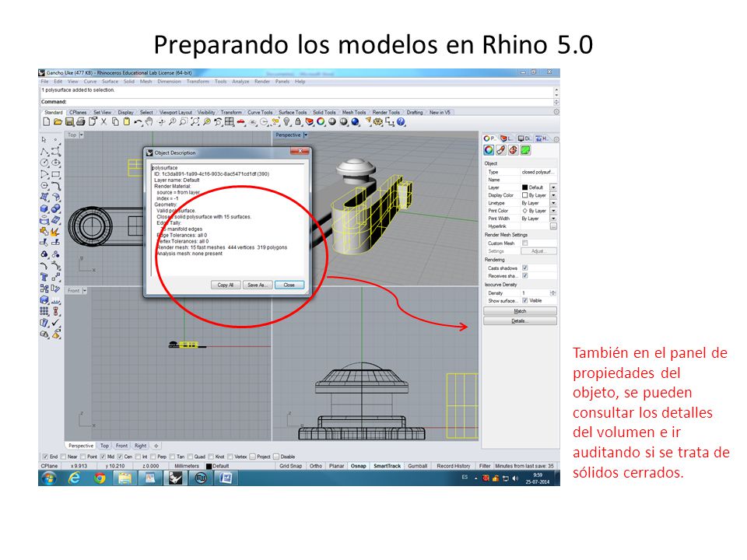Open Internet Explorer from the taskbar

(x=75, y=478)
